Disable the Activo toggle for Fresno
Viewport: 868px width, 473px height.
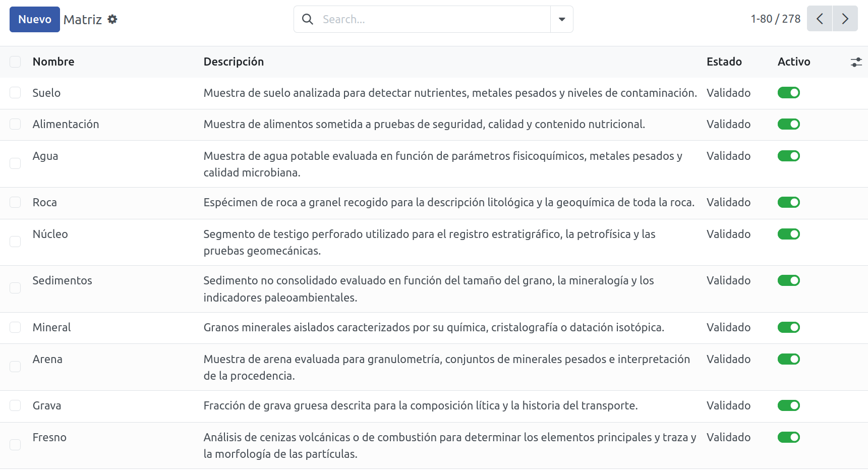pyautogui.click(x=789, y=437)
